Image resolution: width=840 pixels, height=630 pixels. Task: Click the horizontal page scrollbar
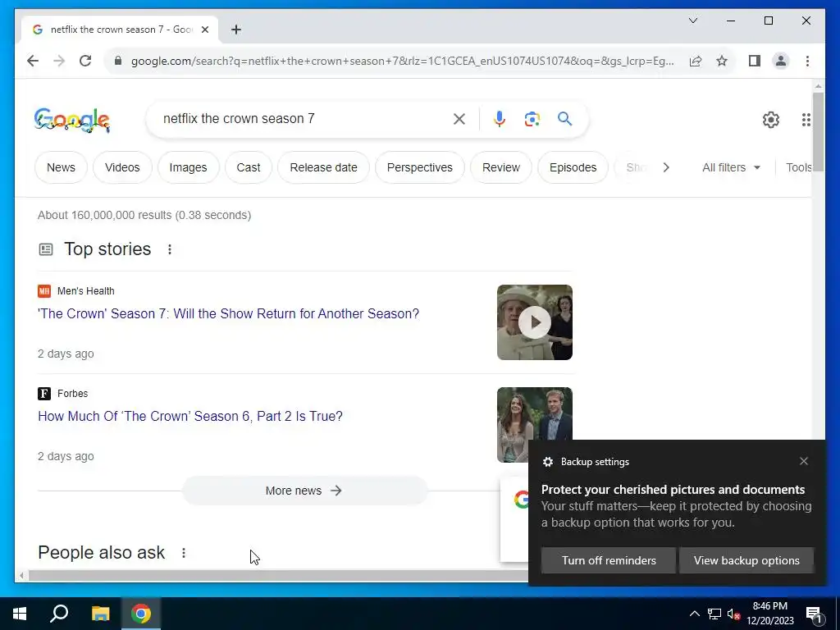point(279,576)
